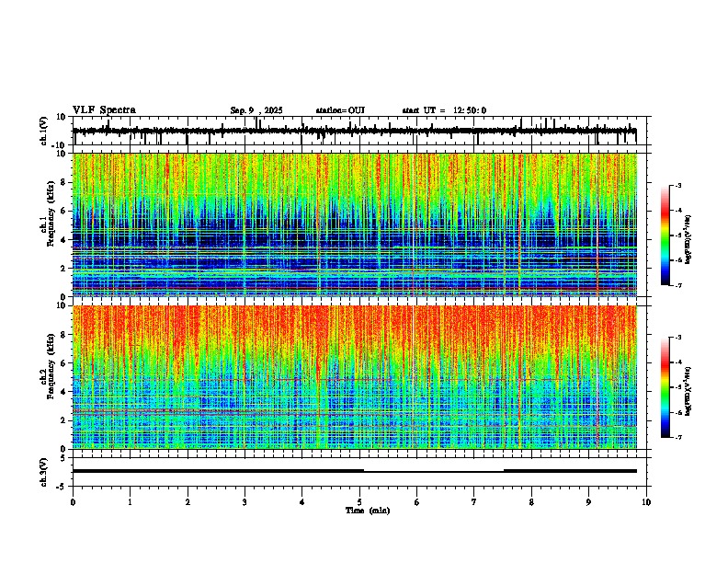Screen dimensions: 728x563
Task: Click inside the ch.2 frequency spectrogram
Action: [355, 377]
